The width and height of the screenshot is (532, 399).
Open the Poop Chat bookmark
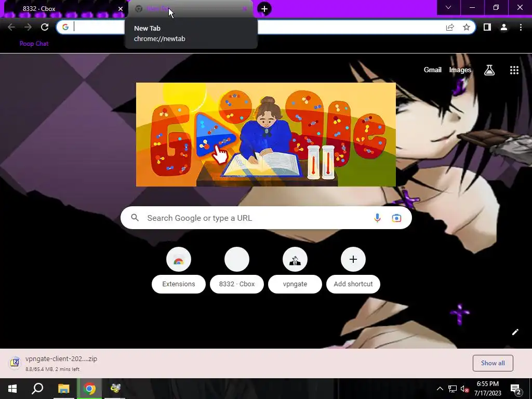(x=34, y=44)
